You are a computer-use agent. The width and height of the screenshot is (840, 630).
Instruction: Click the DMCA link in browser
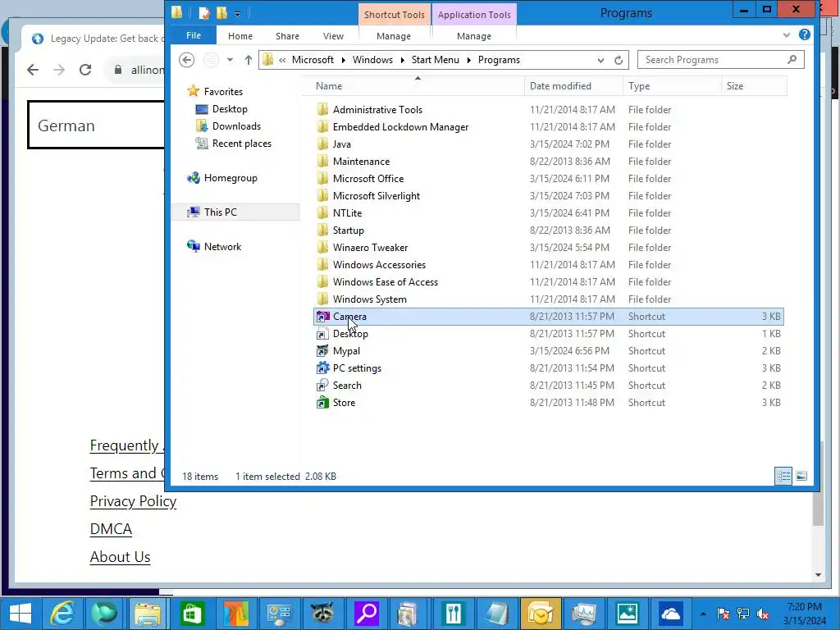click(111, 529)
